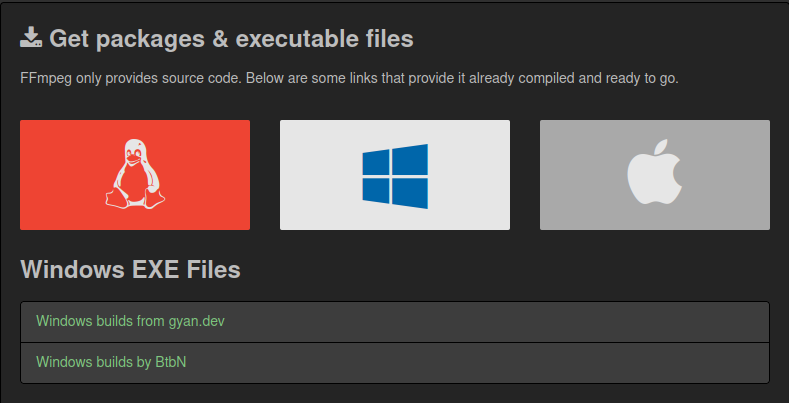Screen dimensions: 789x403
Task: Click the 'Get packages & executable files' heading
Action: pos(231,39)
